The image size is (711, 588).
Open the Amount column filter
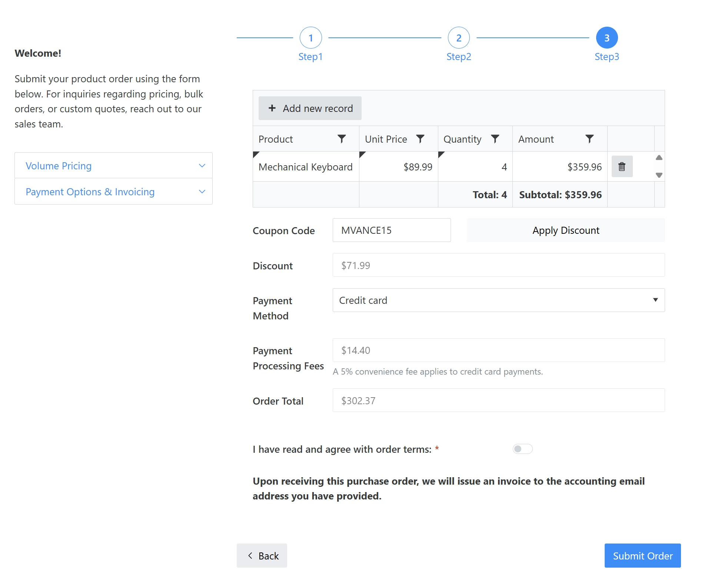(589, 139)
